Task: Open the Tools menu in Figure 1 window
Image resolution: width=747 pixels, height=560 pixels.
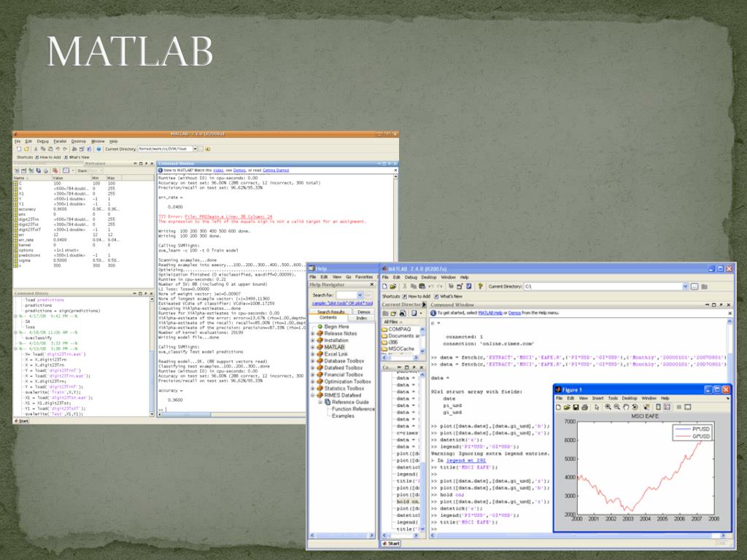Action: pyautogui.click(x=613, y=398)
